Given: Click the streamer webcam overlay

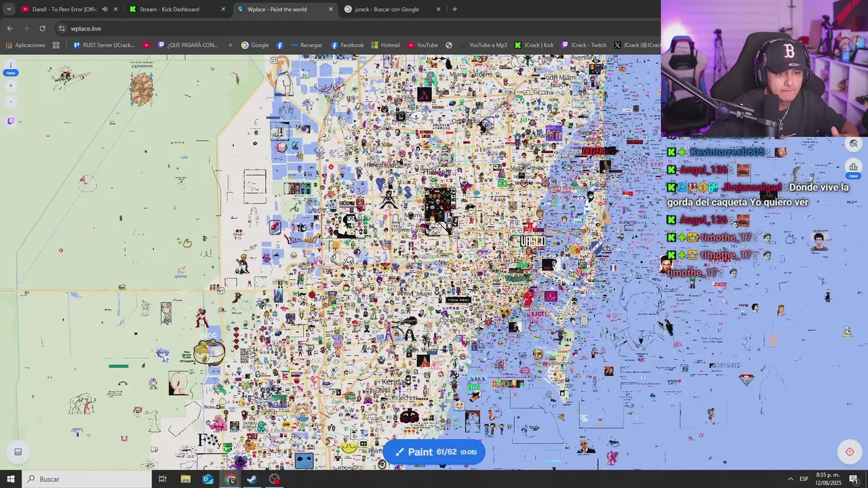Looking at the screenshot, I should (x=764, y=68).
